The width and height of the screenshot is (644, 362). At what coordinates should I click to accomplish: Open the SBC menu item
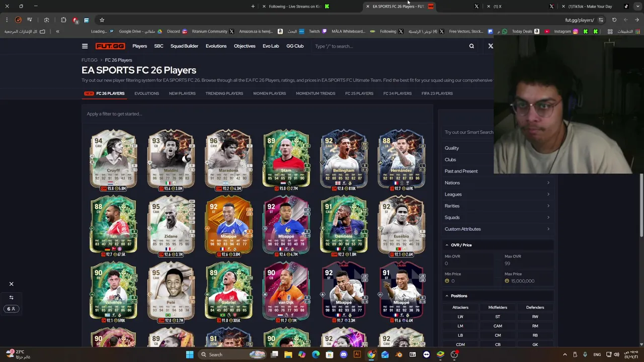158,46
